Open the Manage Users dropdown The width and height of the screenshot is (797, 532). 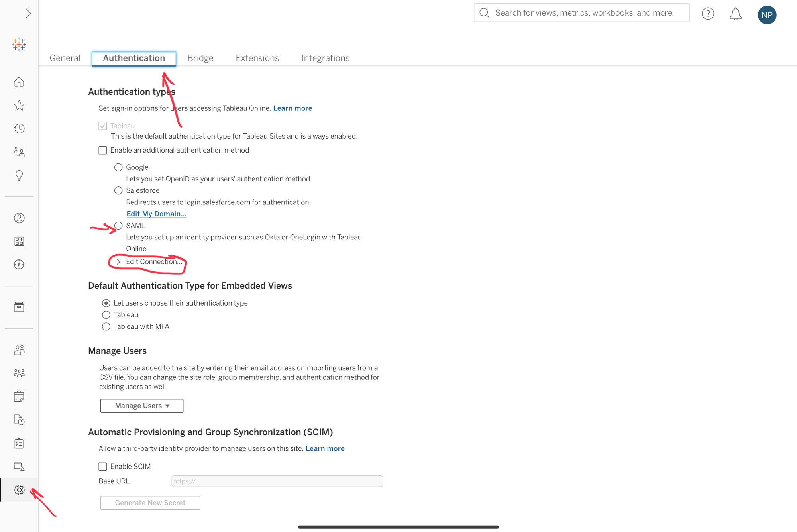(142, 406)
